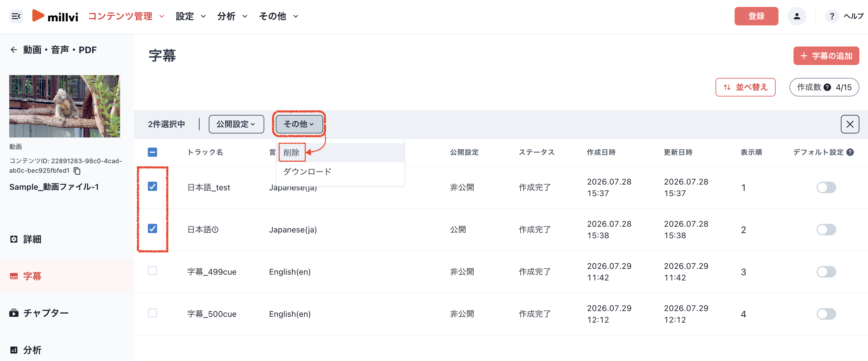Enable default toggle for 日本語_test
The image size is (868, 361).
click(826, 187)
